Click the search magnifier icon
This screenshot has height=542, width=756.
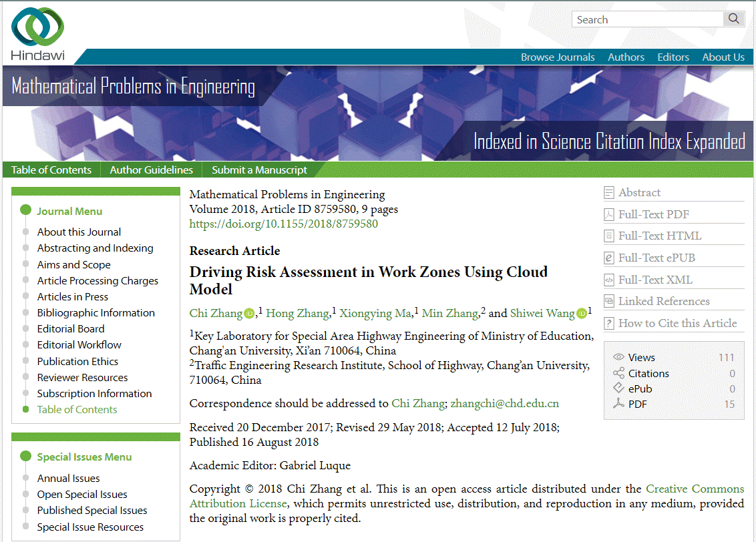[x=733, y=19]
